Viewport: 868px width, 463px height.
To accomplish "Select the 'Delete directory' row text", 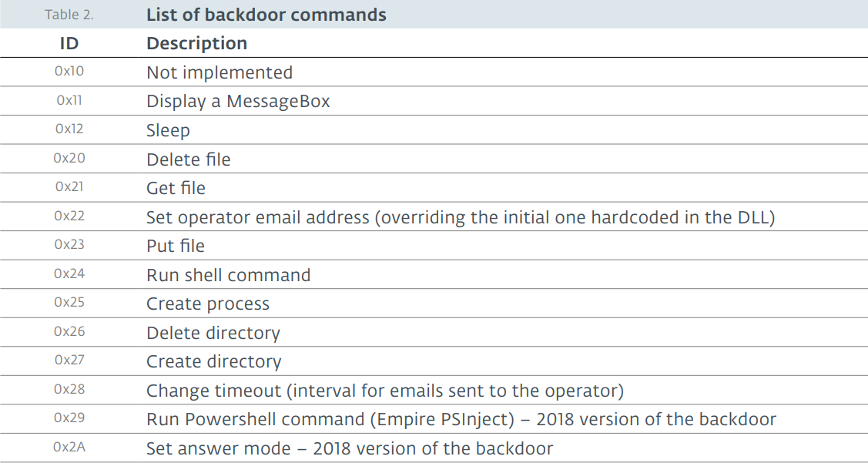I will pyautogui.click(x=213, y=333).
